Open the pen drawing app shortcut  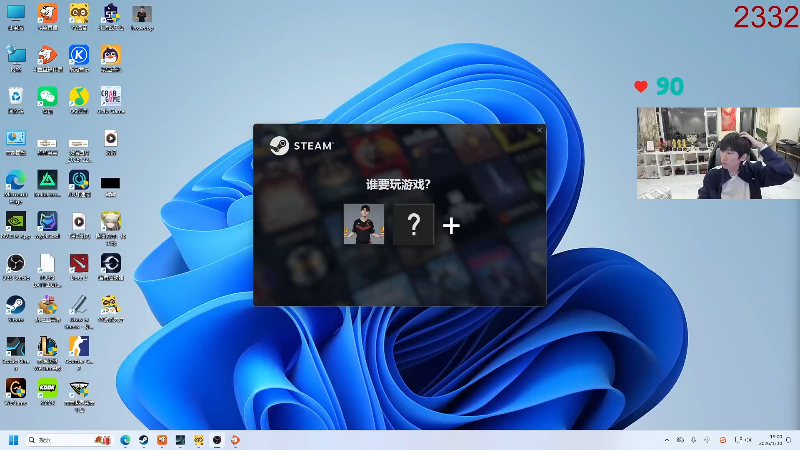click(79, 312)
